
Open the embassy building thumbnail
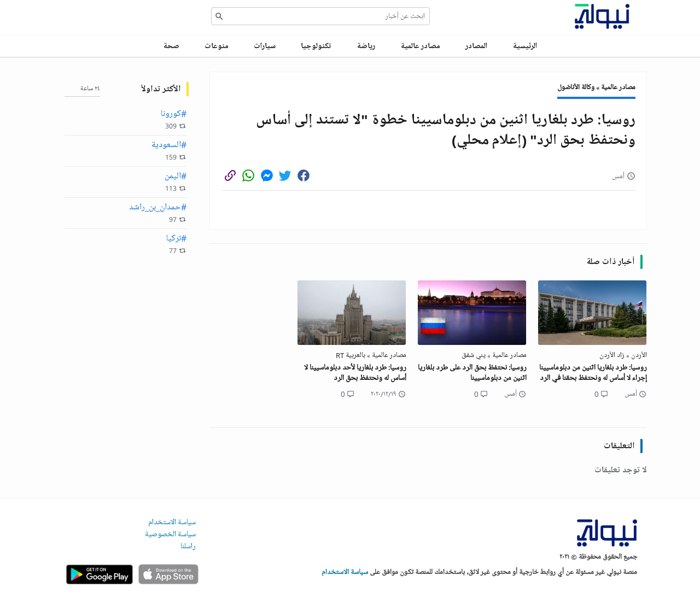[x=592, y=313]
